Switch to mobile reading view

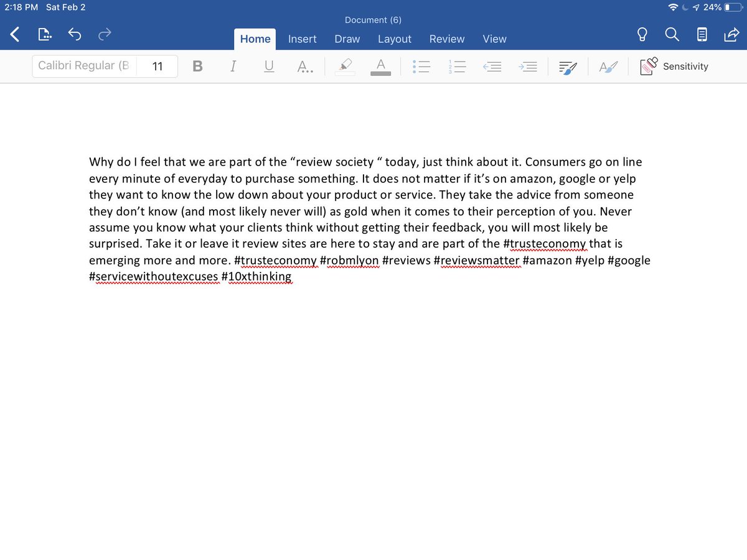coord(702,35)
